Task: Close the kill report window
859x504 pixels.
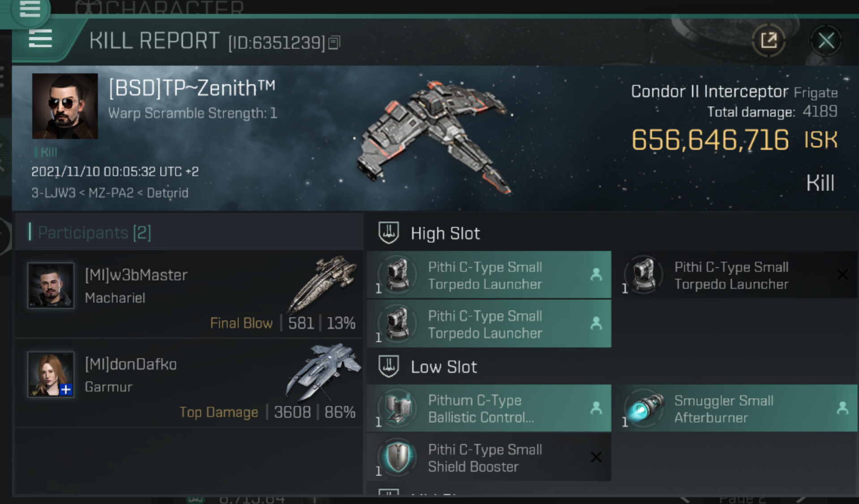Action: (x=826, y=41)
